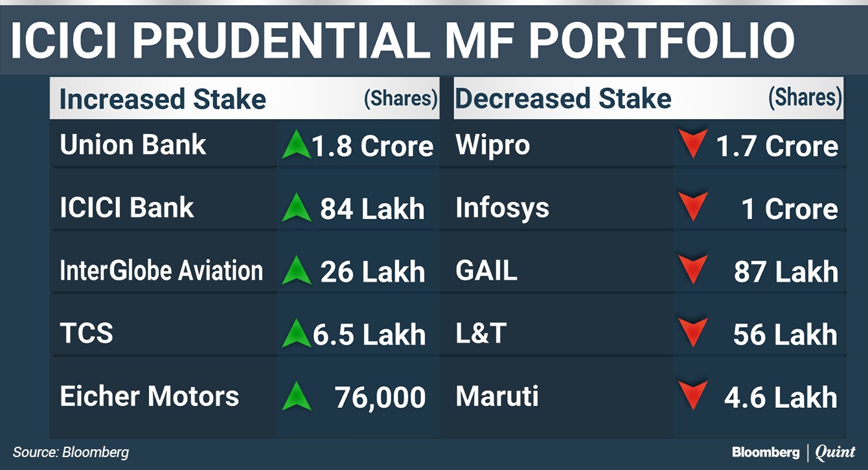Click the Bloomberg Quint logo
Screen dimensions: 868x470
pos(794,453)
